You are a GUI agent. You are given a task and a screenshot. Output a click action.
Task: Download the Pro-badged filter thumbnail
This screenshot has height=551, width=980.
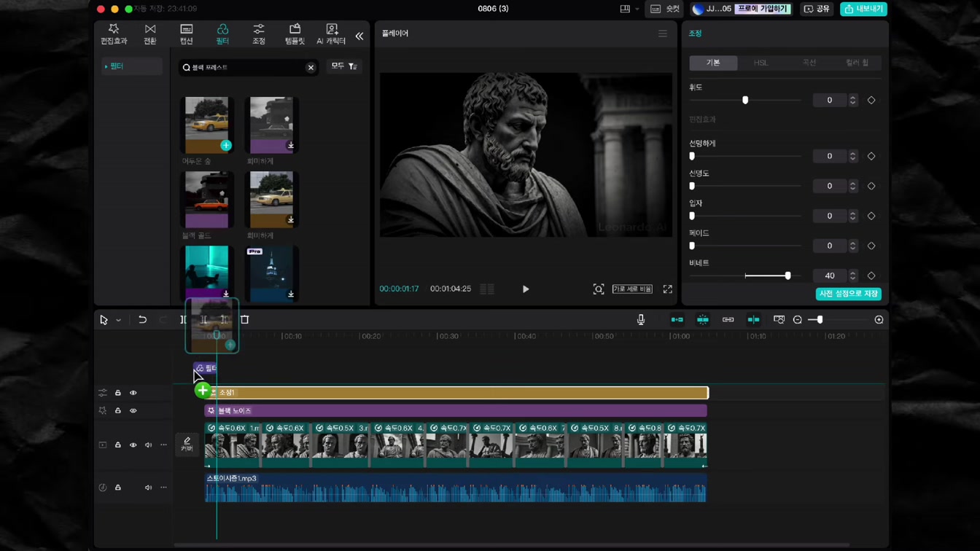coord(291,294)
